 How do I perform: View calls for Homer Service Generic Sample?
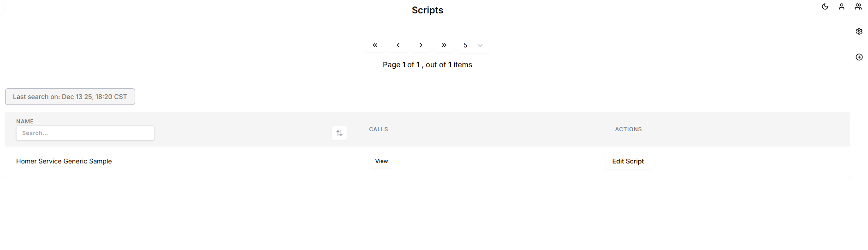pos(381,161)
